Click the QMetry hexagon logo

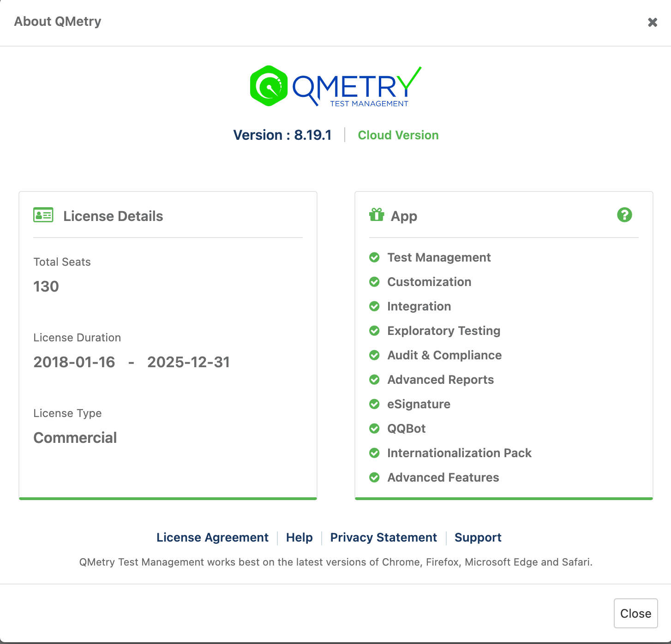pyautogui.click(x=268, y=86)
